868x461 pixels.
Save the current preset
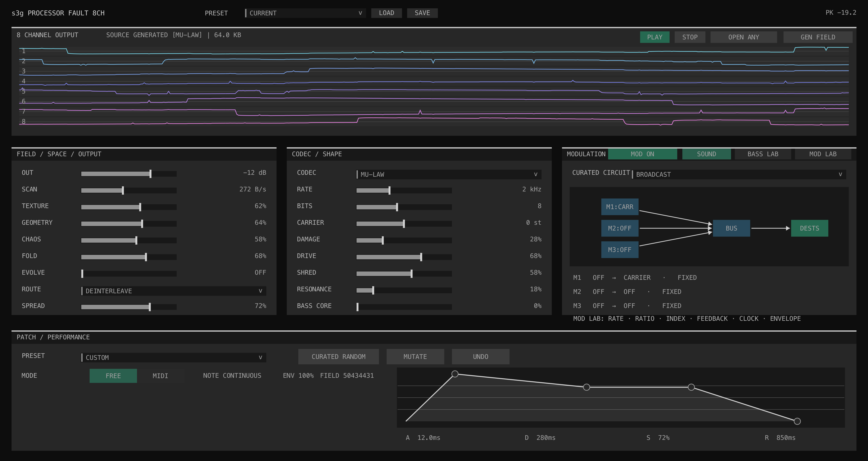422,13
